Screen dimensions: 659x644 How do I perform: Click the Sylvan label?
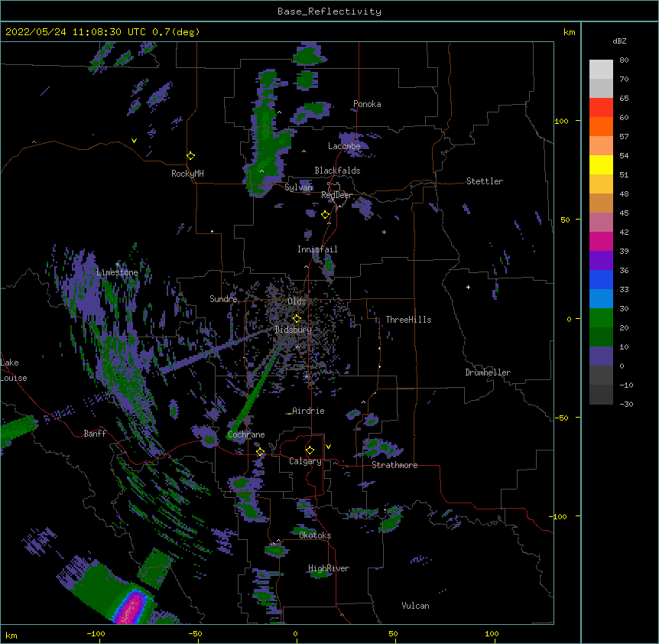(x=299, y=187)
